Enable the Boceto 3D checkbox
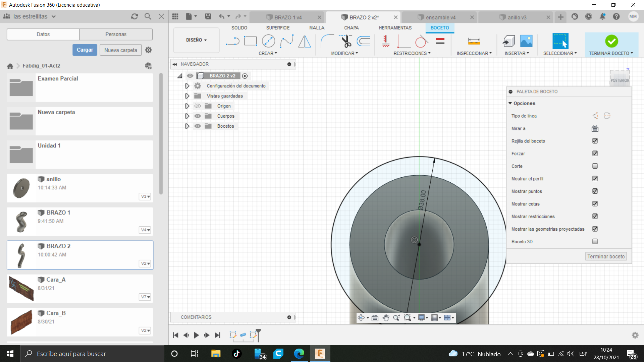The width and height of the screenshot is (644, 362). (x=595, y=241)
